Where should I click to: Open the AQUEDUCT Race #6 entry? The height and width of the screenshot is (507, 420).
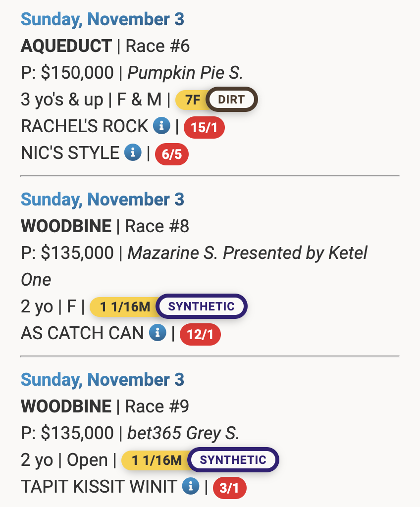pos(66,46)
